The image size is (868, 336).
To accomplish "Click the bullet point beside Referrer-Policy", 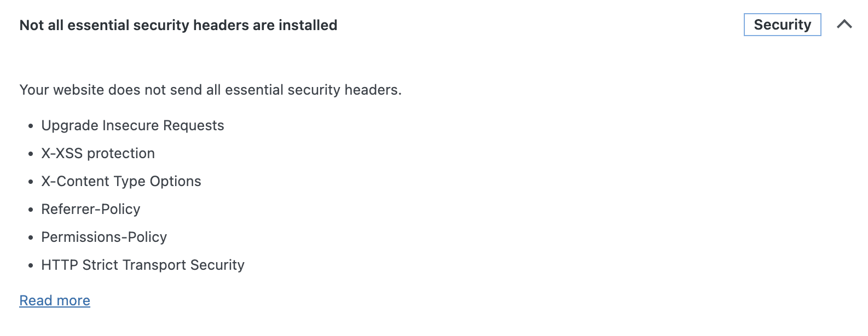I will click(x=30, y=209).
